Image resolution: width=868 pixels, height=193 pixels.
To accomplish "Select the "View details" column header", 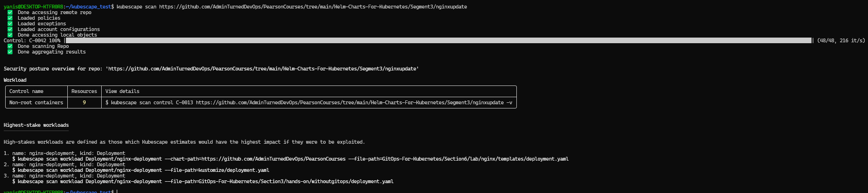I will pos(122,92).
